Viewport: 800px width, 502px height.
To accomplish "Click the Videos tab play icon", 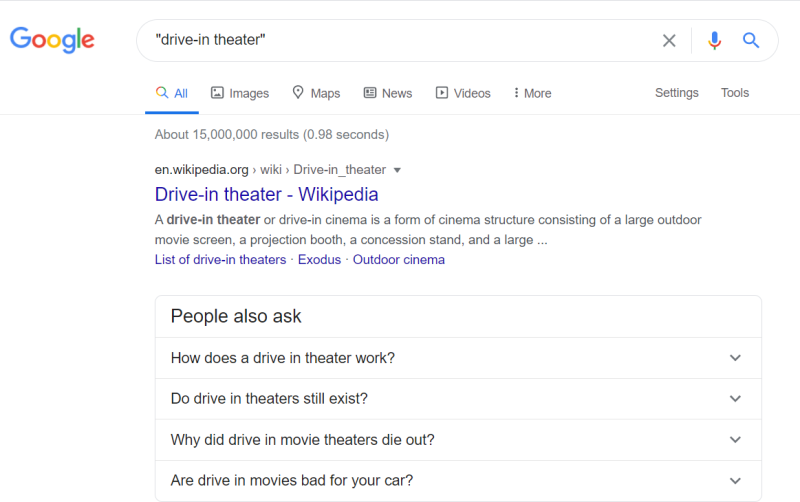I will tap(442, 93).
